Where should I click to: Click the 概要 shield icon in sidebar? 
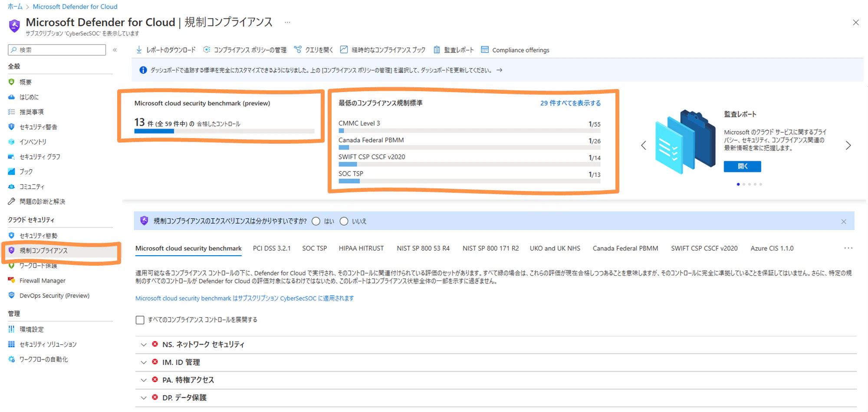[x=12, y=82]
